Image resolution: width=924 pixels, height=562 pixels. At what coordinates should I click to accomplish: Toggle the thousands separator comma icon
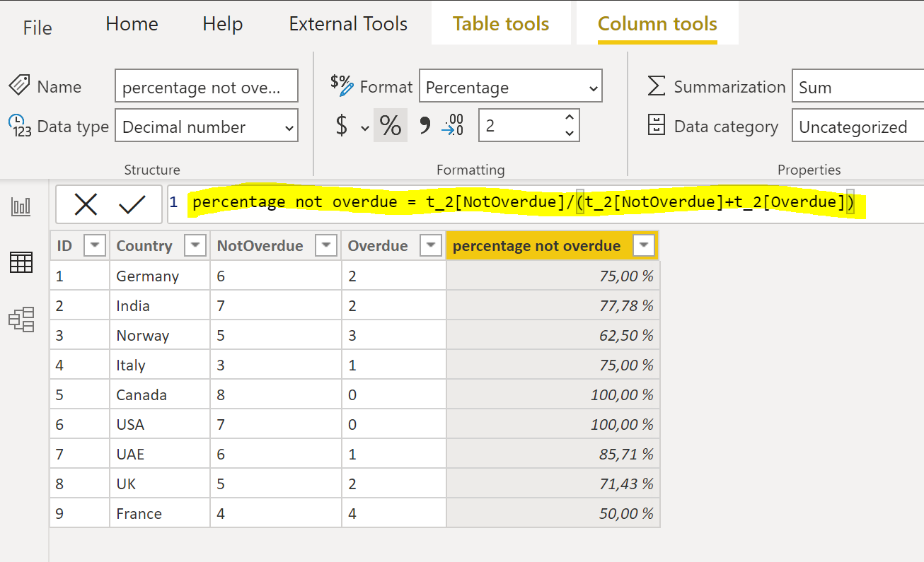[425, 126]
